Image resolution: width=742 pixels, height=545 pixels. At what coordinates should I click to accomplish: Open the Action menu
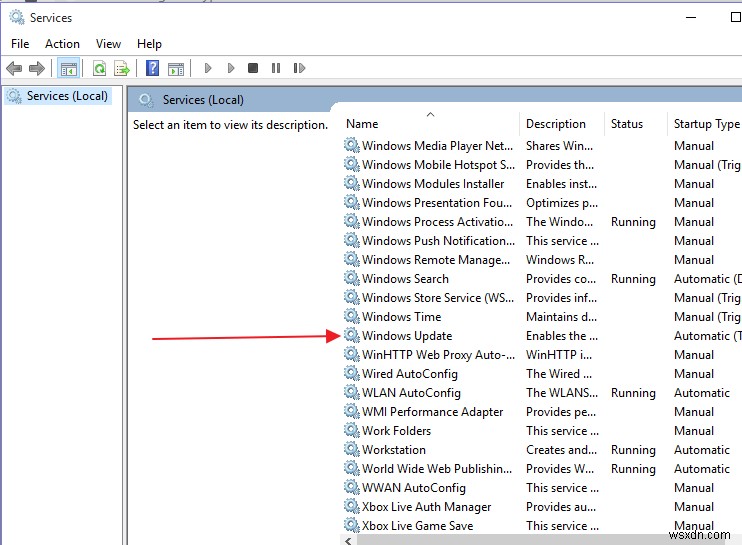click(62, 44)
